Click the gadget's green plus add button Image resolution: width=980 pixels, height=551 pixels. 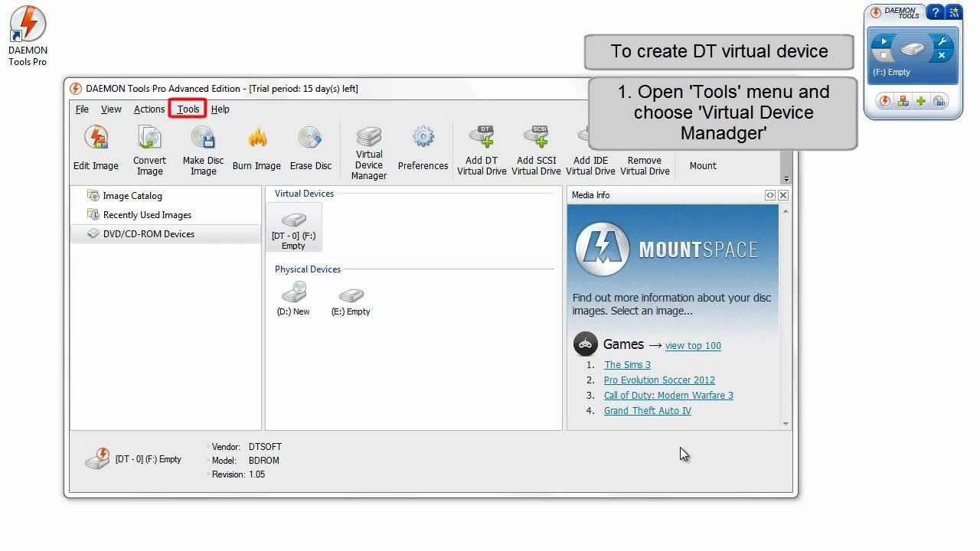pos(921,101)
